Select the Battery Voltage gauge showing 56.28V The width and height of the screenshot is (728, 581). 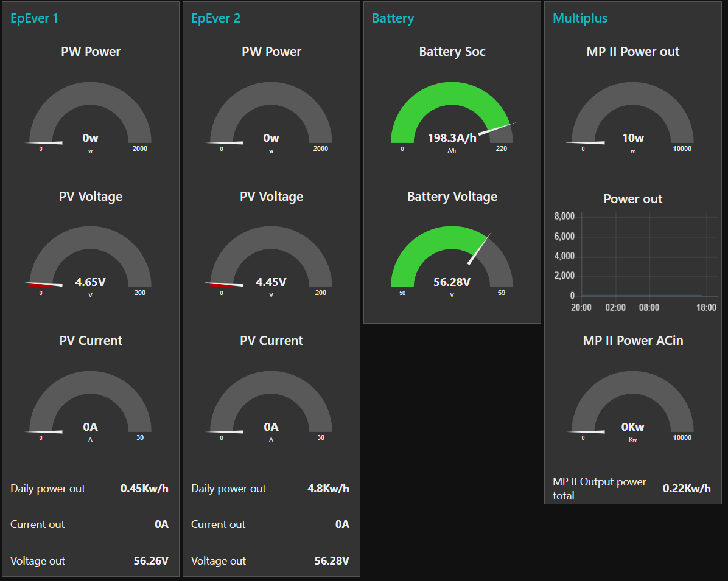click(452, 260)
